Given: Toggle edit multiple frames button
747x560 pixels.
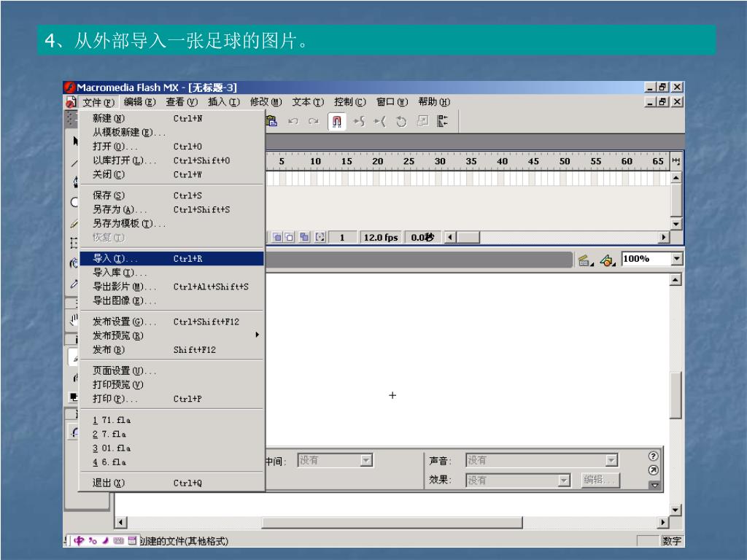Looking at the screenshot, I should (x=304, y=237).
